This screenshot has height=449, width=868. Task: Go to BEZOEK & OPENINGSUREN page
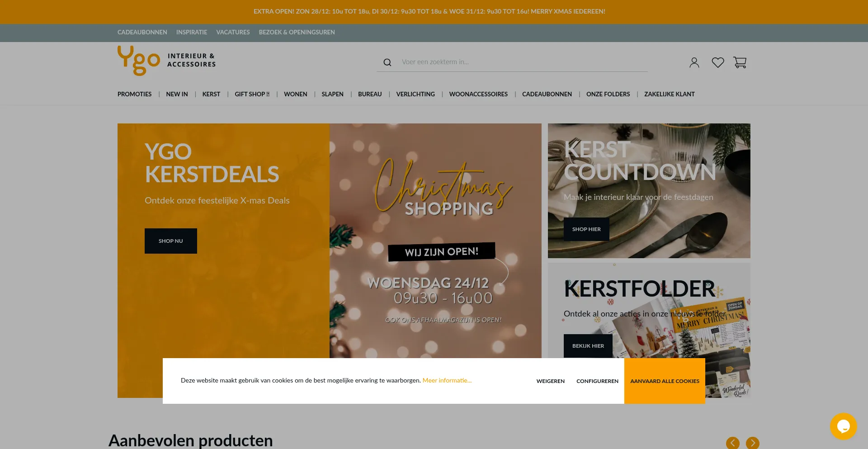tap(297, 32)
